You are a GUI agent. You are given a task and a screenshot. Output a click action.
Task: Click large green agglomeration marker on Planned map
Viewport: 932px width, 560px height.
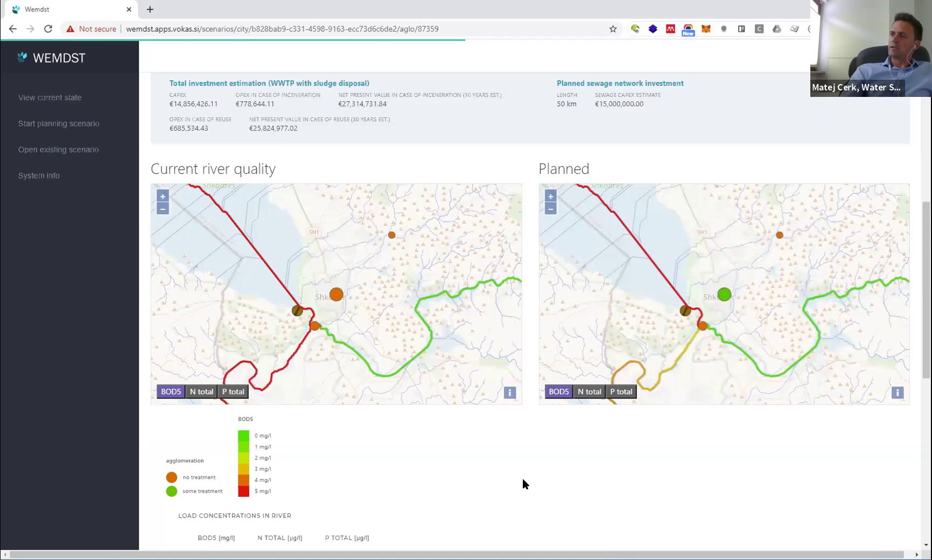[724, 295]
